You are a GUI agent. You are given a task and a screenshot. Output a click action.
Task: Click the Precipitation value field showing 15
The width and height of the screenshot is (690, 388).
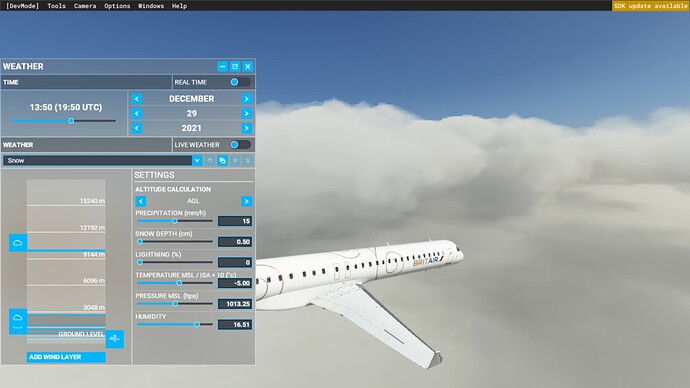point(235,221)
